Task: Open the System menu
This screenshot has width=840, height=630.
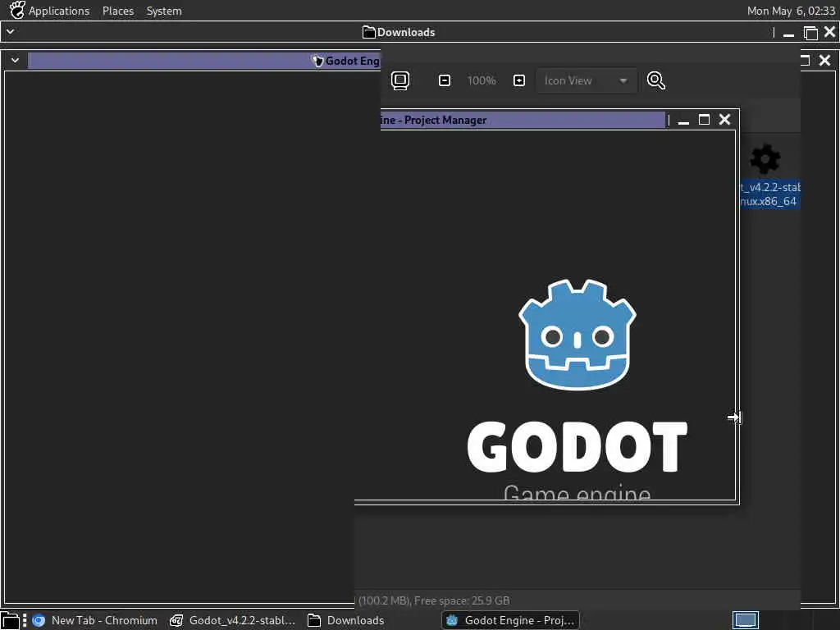Action: click(164, 11)
